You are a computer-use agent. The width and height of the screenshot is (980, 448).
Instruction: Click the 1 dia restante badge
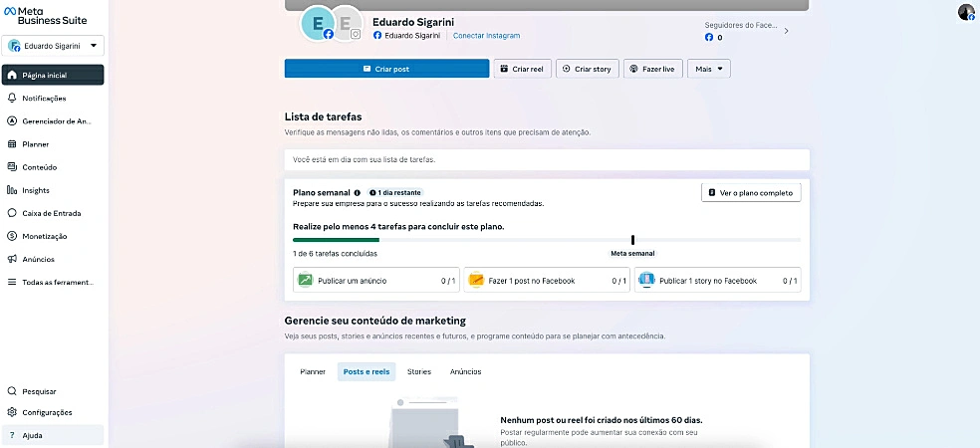(x=395, y=193)
